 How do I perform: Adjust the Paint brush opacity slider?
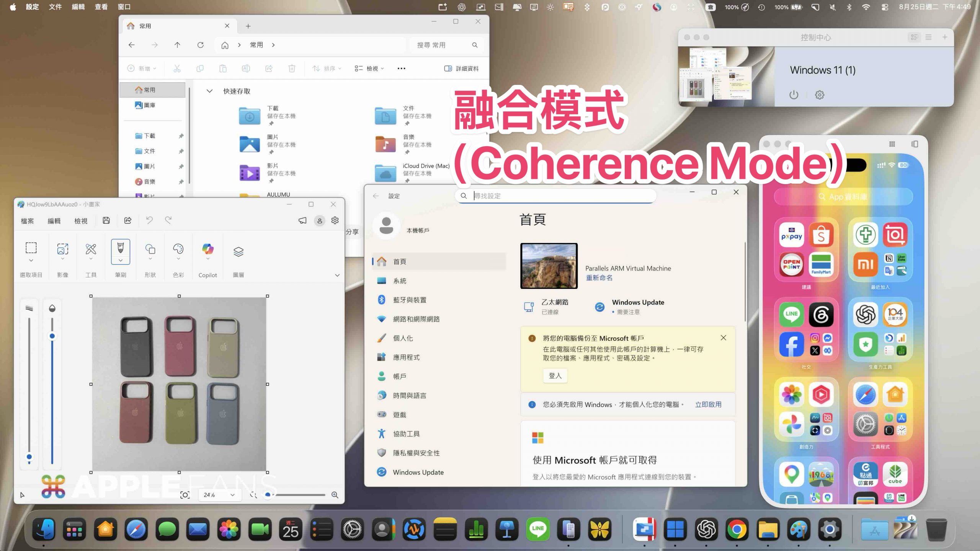52,336
